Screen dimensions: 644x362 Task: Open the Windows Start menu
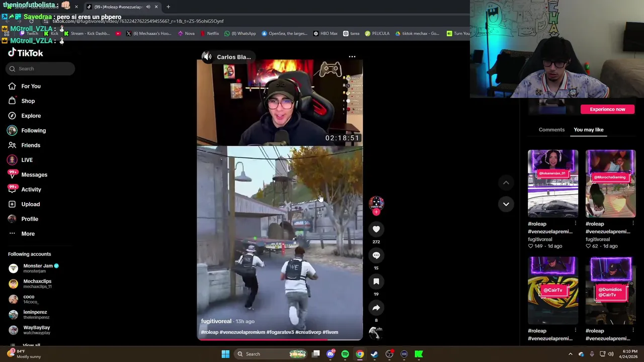click(225, 354)
